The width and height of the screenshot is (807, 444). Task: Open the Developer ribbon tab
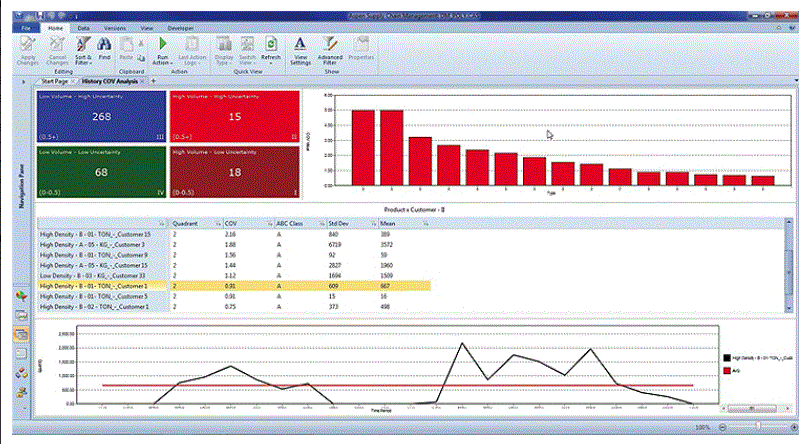[181, 28]
